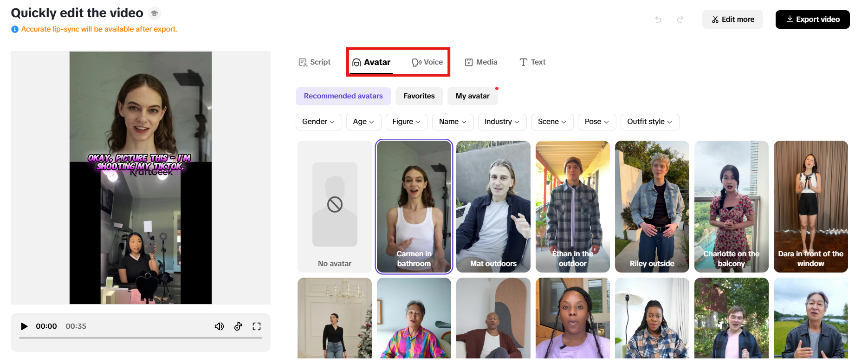
Task: Expand the Scene filter dropdown
Action: point(552,122)
